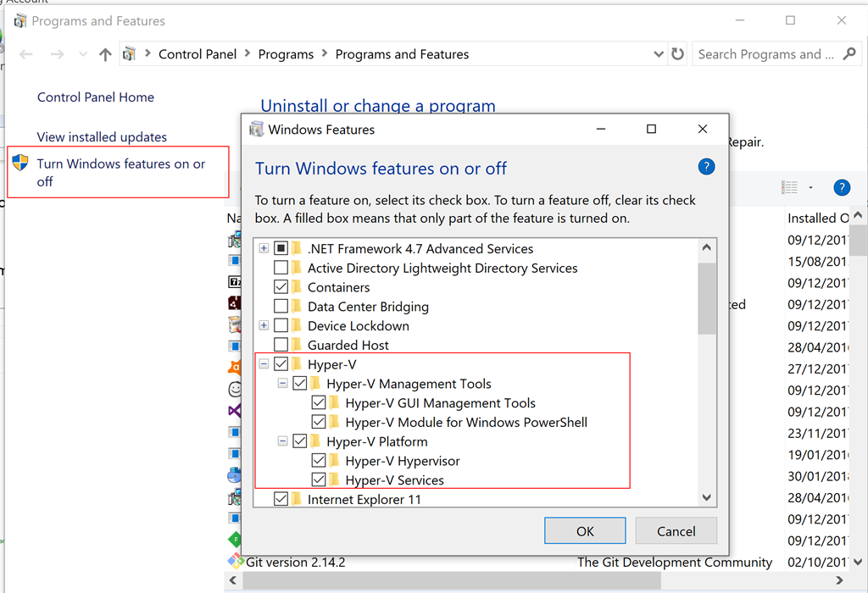Collapse the Hyper-V Management Tools node

click(x=283, y=384)
